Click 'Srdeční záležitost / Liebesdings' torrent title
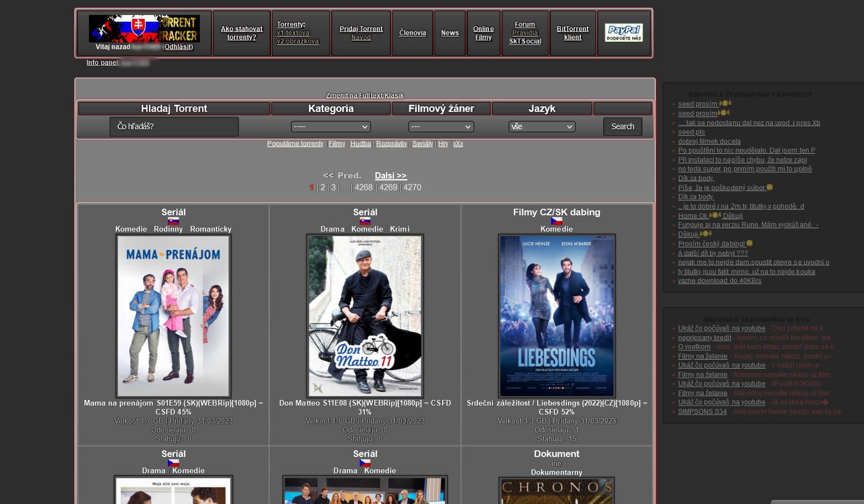This screenshot has height=504, width=864. (557, 407)
